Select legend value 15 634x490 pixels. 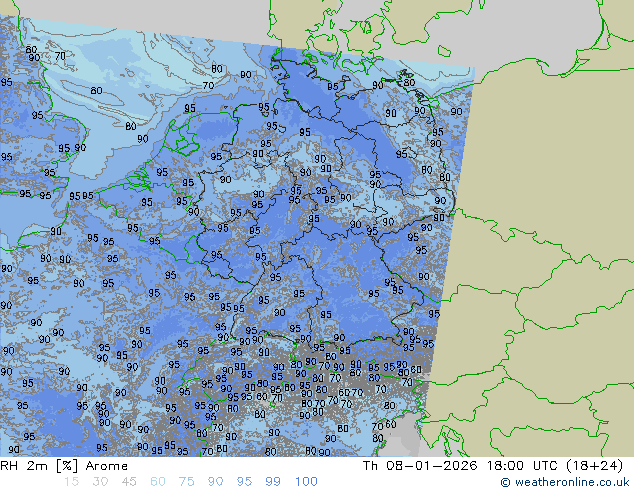(x=71, y=482)
